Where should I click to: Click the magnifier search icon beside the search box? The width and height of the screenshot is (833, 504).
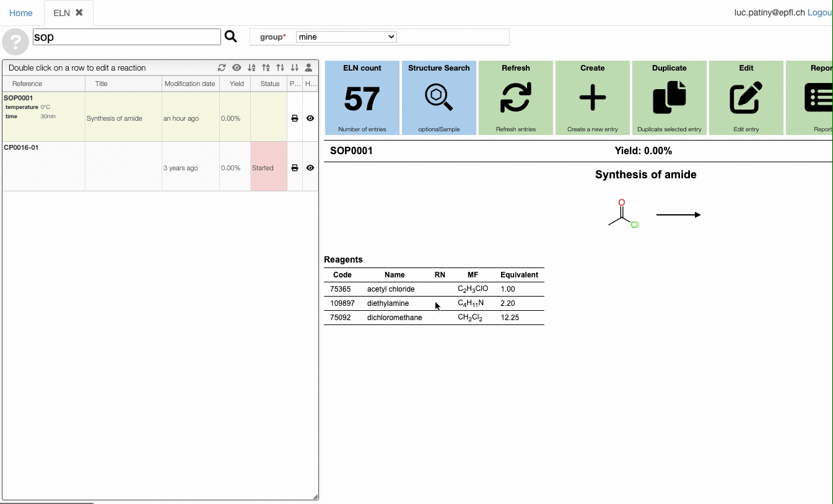230,37
